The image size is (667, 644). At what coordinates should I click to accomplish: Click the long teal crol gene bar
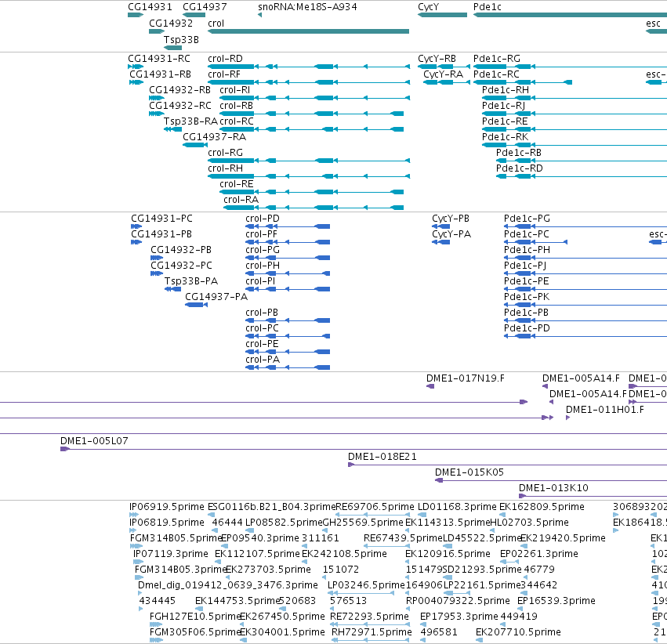(x=308, y=31)
